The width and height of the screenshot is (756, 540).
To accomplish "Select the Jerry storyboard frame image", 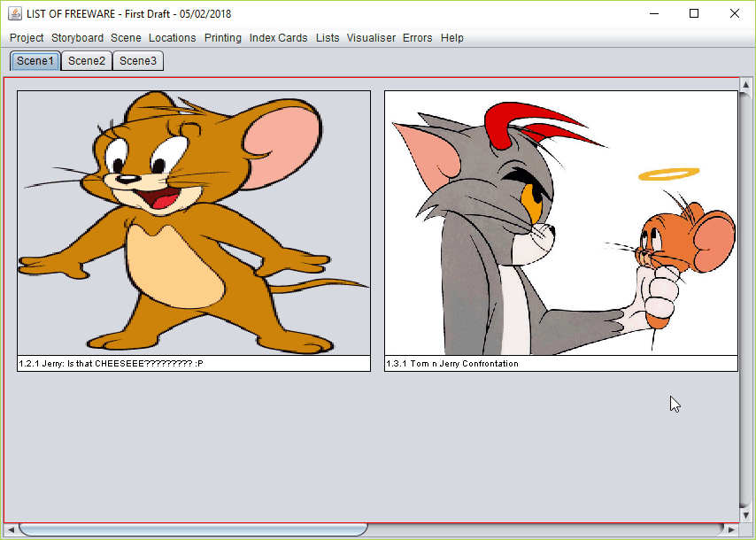I will (x=194, y=223).
